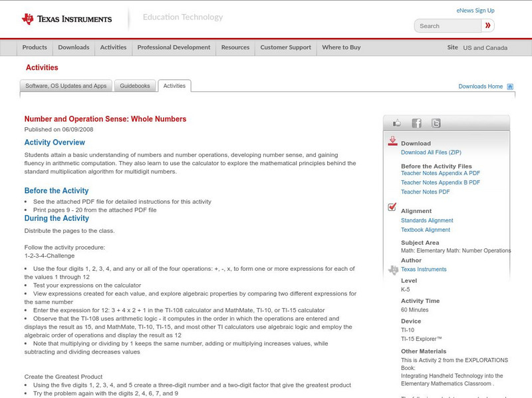
Task: Open the Products menu
Action: [35, 47]
